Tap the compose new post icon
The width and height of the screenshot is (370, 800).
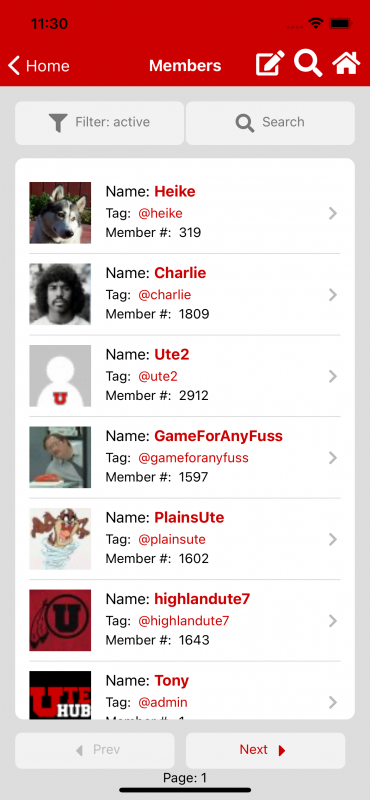point(270,64)
